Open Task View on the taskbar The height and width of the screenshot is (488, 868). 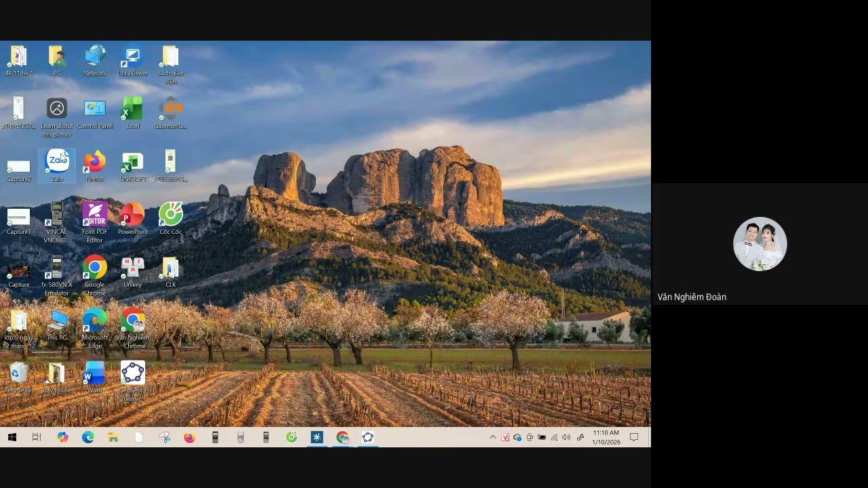click(37, 438)
